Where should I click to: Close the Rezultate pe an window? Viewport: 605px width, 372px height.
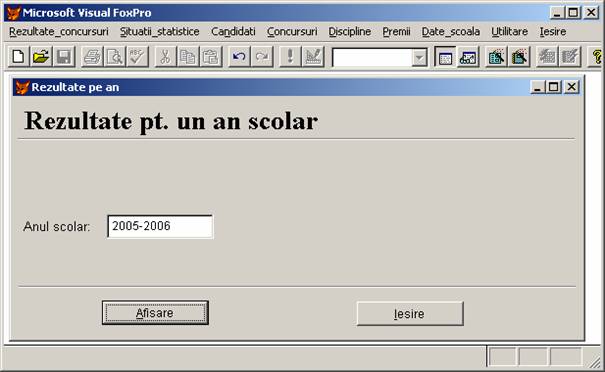(x=571, y=87)
